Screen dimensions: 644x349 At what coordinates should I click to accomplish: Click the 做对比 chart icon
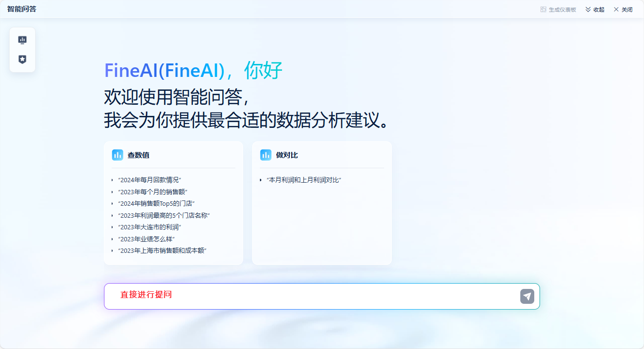click(266, 155)
